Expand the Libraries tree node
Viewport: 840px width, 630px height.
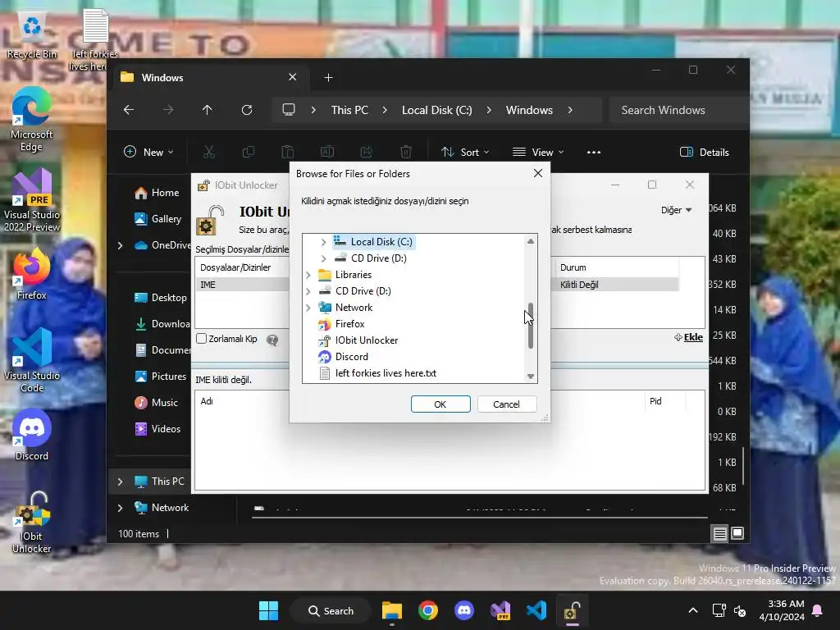[308, 275]
